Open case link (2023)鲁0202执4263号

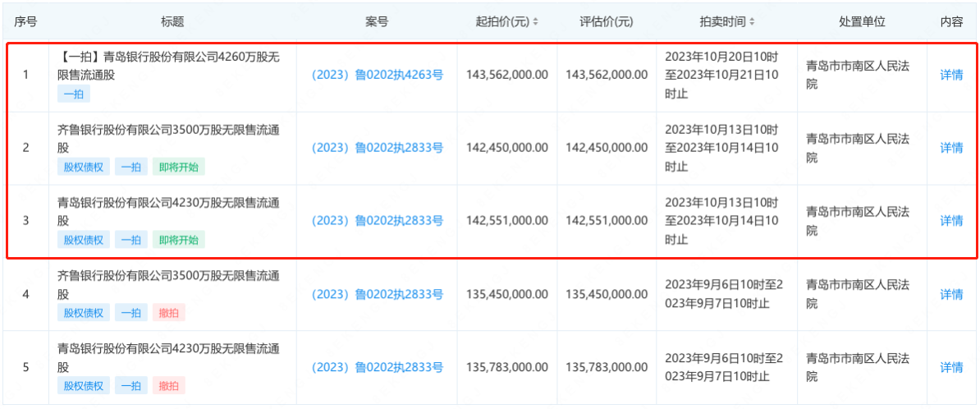(377, 75)
